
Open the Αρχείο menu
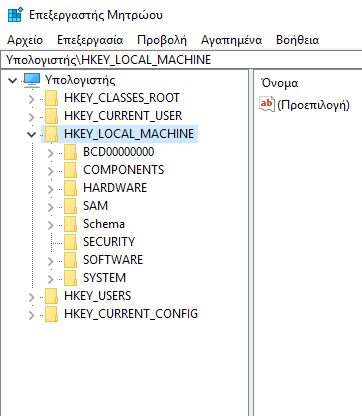pos(25,40)
